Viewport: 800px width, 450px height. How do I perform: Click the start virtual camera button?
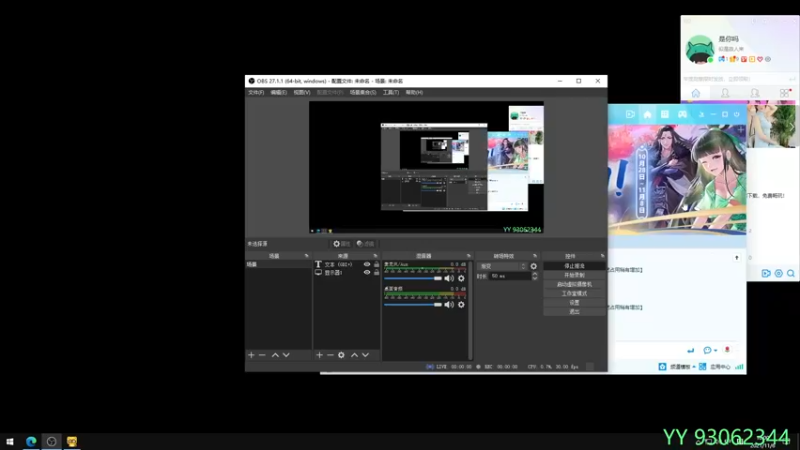point(574,284)
